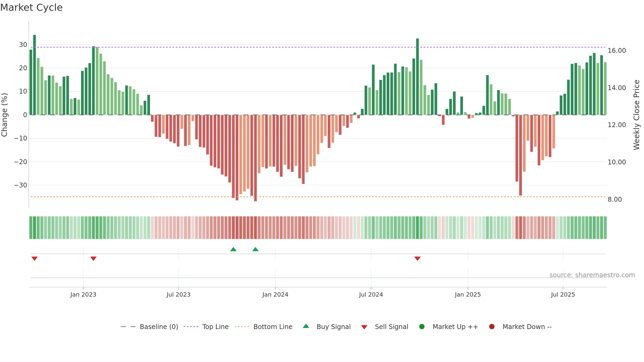Click the sell signal marker just after Jan 2023
644x362 pixels.
coord(93,258)
